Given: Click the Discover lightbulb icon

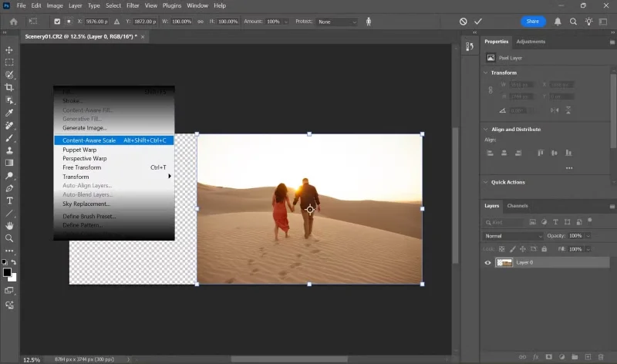Looking at the screenshot, I should (588, 22).
